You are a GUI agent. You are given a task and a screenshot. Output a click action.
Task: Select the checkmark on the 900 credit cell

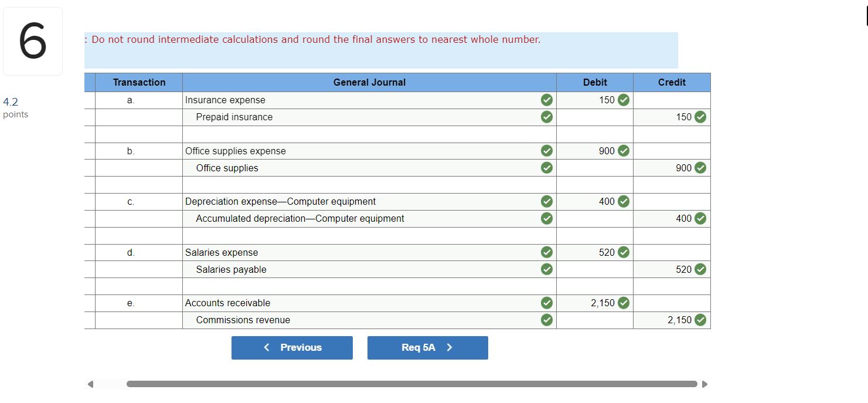pyautogui.click(x=700, y=168)
